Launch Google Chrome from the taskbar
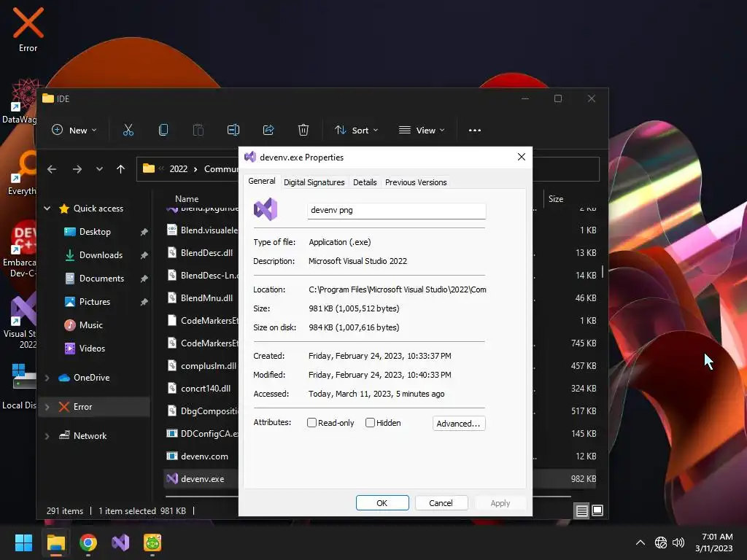The image size is (747, 560). click(88, 542)
